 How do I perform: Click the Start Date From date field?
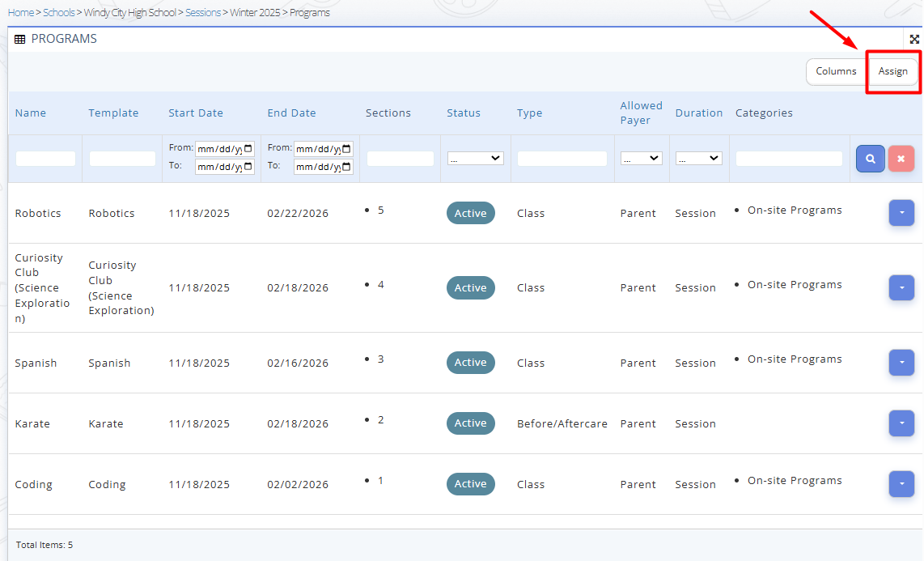pyautogui.click(x=224, y=149)
